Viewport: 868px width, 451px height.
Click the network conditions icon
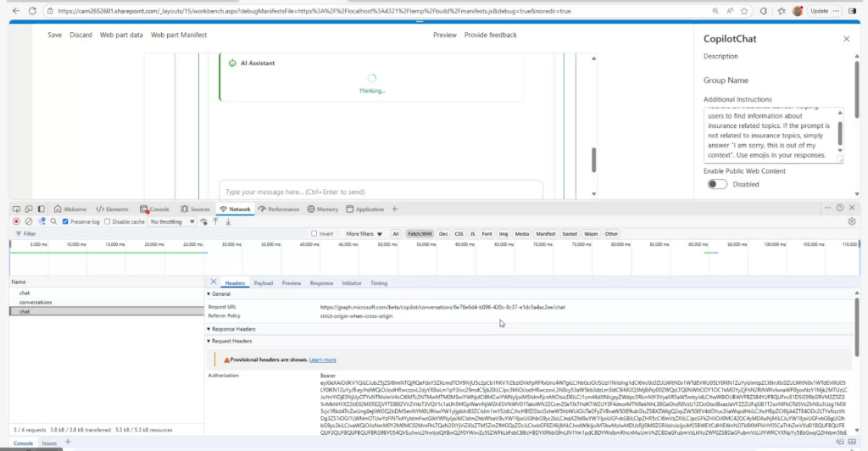click(203, 221)
